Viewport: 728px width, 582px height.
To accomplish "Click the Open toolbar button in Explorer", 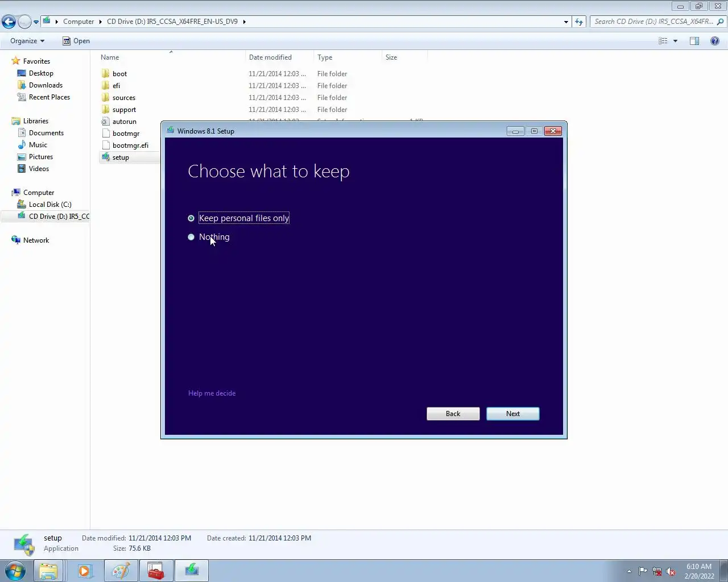I will tap(76, 41).
